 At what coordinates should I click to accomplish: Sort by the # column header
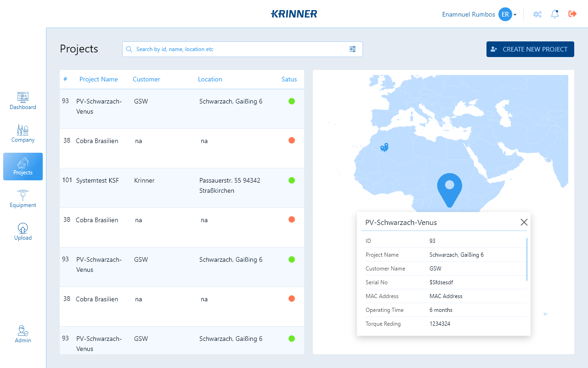[65, 79]
